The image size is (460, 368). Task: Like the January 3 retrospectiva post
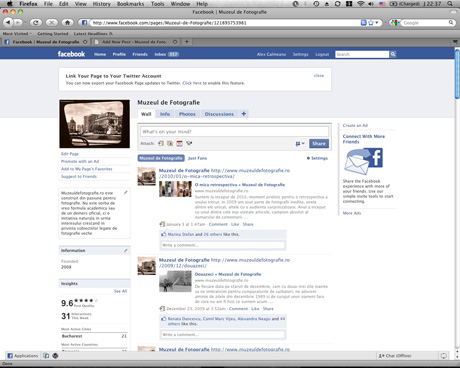(x=235, y=224)
